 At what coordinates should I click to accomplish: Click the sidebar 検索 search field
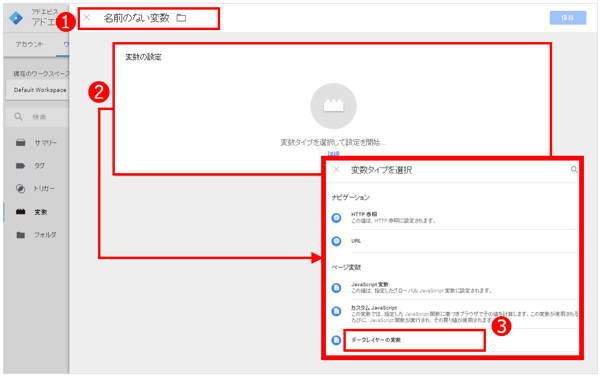tap(38, 117)
